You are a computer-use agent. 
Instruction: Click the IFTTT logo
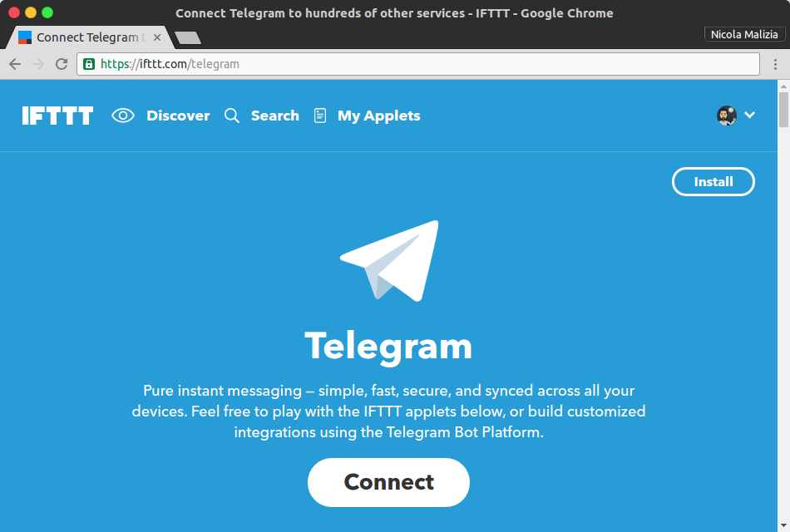pos(57,116)
